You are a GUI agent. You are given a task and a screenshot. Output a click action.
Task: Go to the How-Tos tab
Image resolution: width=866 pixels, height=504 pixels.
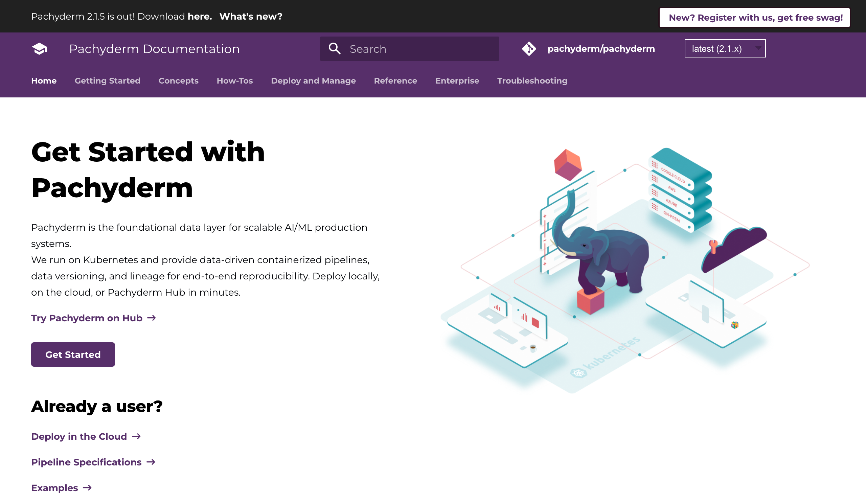[x=235, y=81]
